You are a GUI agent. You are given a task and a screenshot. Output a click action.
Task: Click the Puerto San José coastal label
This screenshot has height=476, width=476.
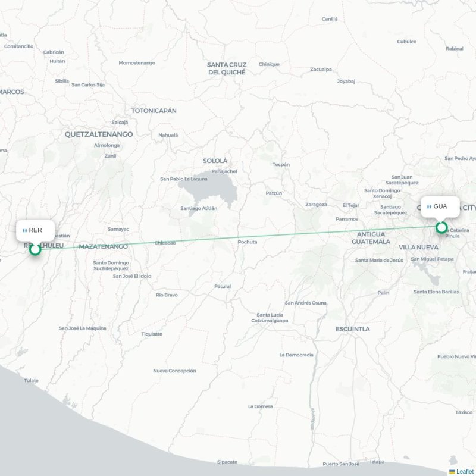(340, 464)
